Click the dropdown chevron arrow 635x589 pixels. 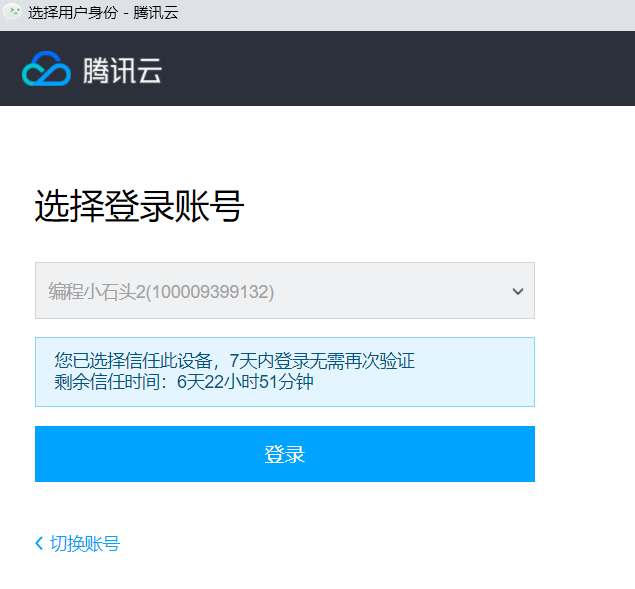(518, 291)
